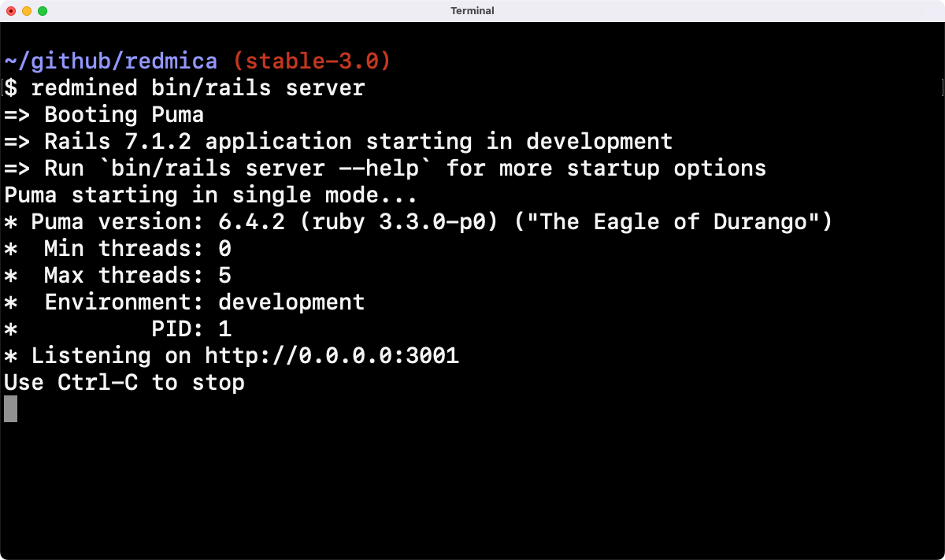Click the backticked bin/rails server --help text
This screenshot has height=560, width=945.
(x=272, y=169)
